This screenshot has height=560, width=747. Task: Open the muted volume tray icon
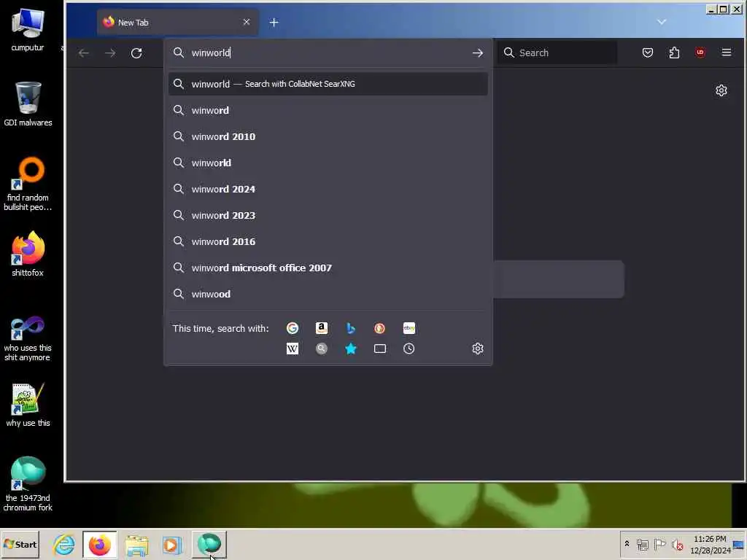tap(677, 544)
